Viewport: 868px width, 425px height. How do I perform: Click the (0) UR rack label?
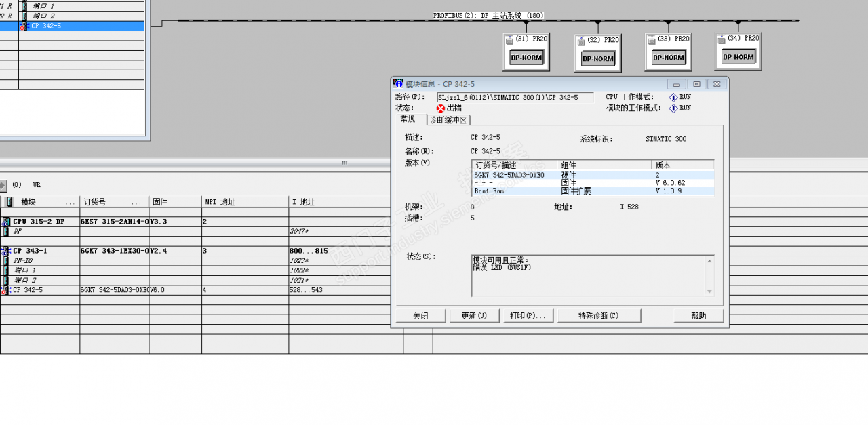pos(26,185)
